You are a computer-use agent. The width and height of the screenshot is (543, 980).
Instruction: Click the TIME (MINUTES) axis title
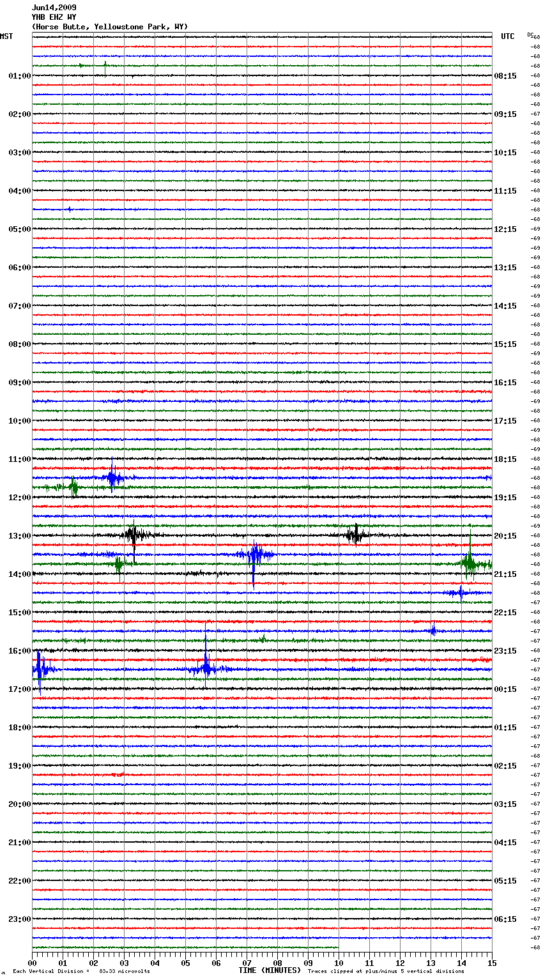(x=270, y=970)
